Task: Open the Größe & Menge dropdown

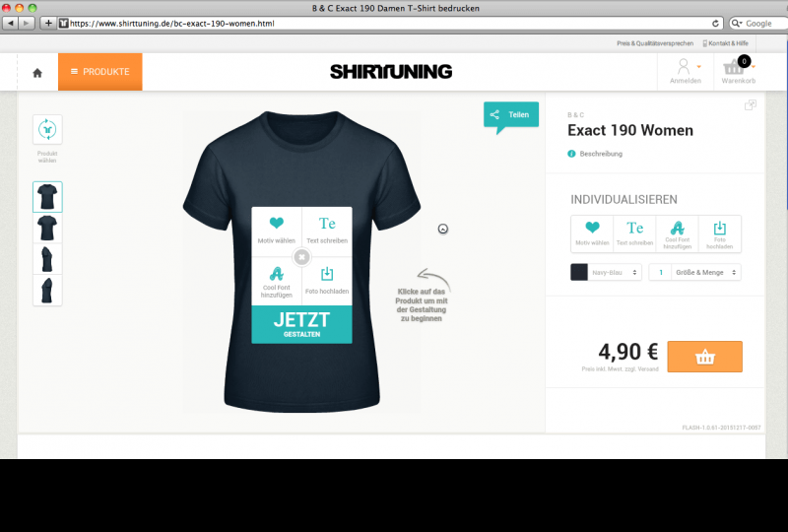Action: point(705,272)
